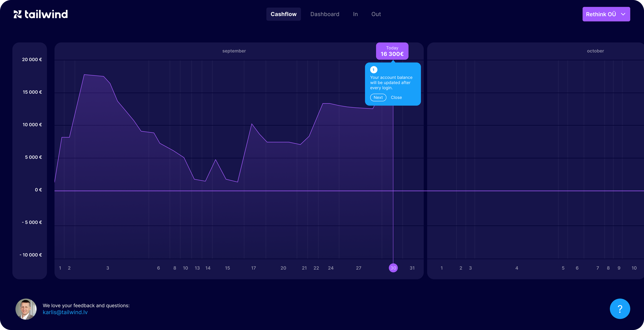Select day 21 on September axis
Screen dimensions: 644x330
[x=304, y=268]
